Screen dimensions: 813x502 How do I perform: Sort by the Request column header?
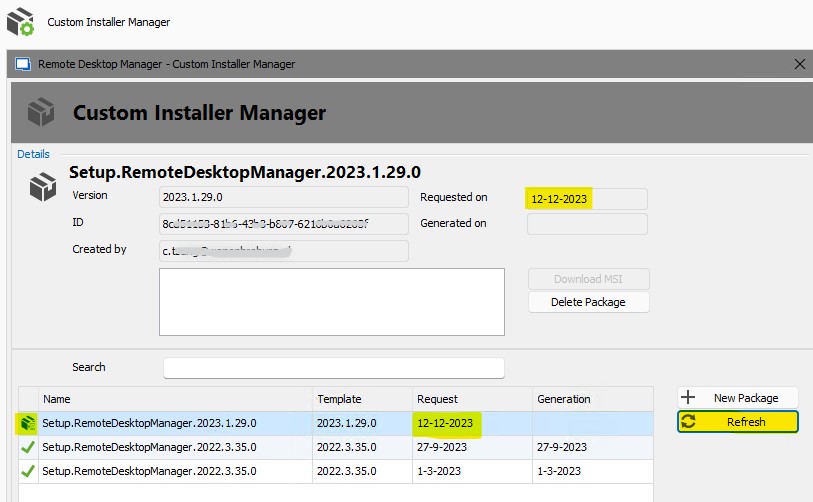pos(472,399)
